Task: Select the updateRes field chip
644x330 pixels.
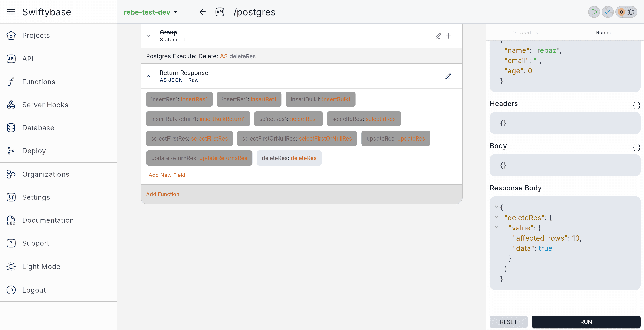Action: click(396, 139)
